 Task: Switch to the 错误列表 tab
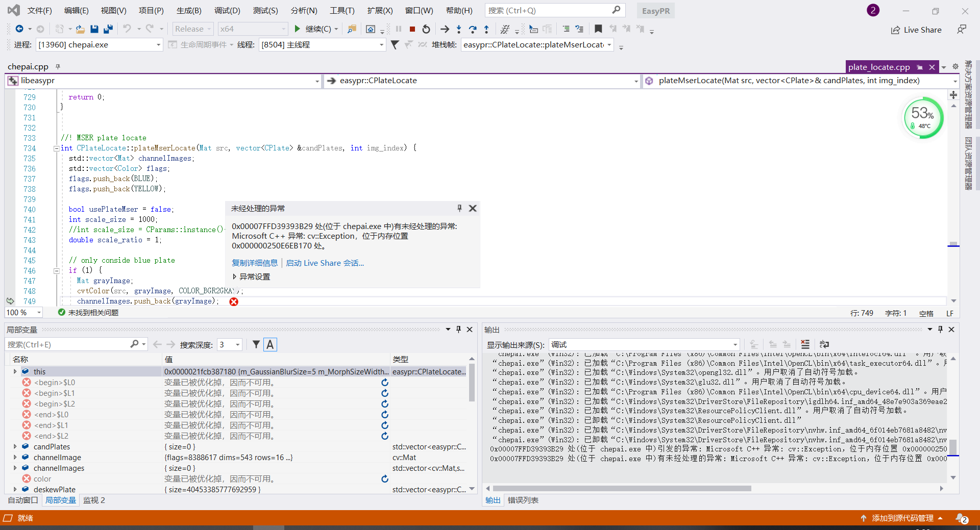[523, 500]
